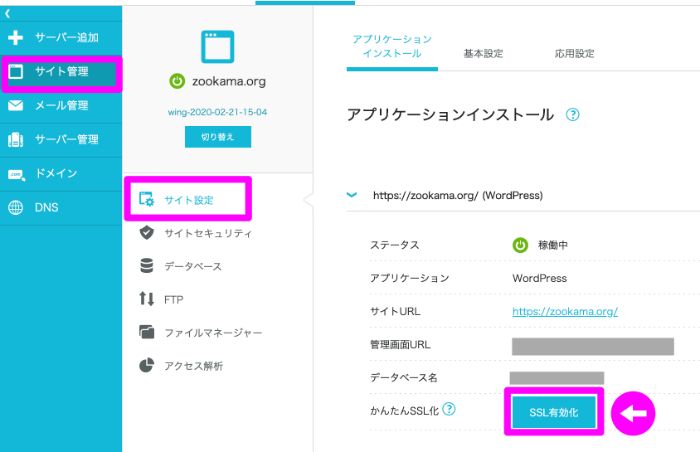The width and height of the screenshot is (700, 452).
Task: Click help icon beside アプリケーションインストール heading
Action: [x=572, y=115]
